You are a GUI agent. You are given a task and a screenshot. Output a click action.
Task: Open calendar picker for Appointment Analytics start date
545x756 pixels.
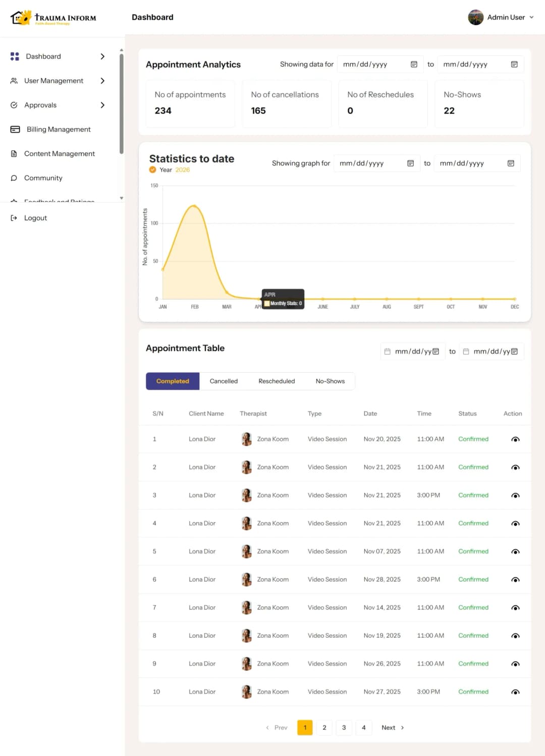click(414, 64)
